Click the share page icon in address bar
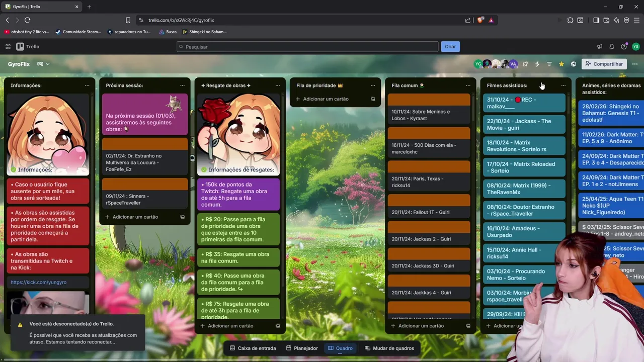Viewport: 644px width, 362px height. coord(468,20)
